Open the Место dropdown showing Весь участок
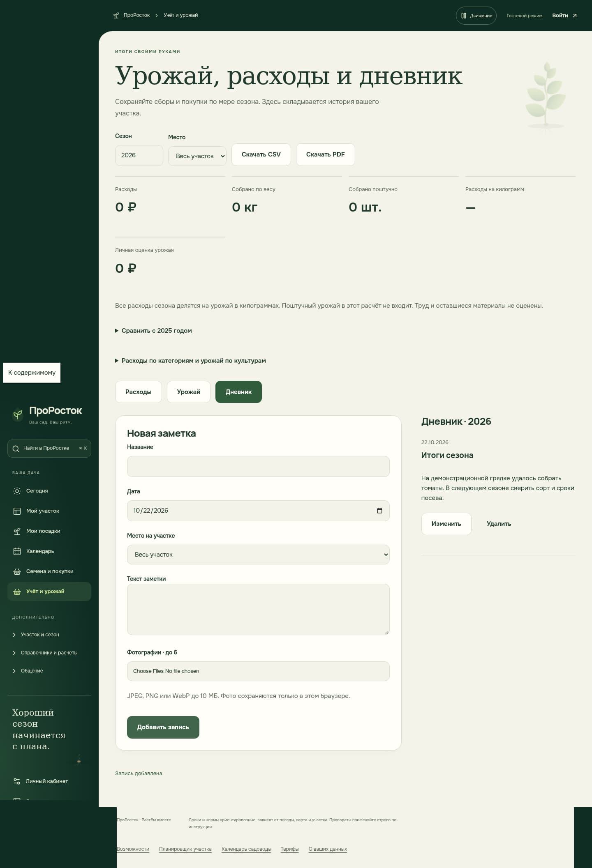 point(197,156)
